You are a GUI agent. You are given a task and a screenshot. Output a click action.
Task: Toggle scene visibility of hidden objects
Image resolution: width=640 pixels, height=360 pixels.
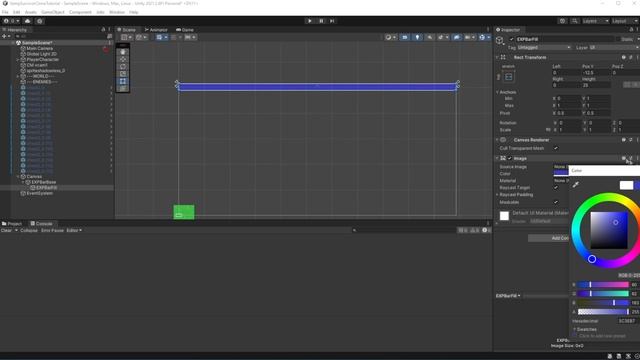(456, 37)
